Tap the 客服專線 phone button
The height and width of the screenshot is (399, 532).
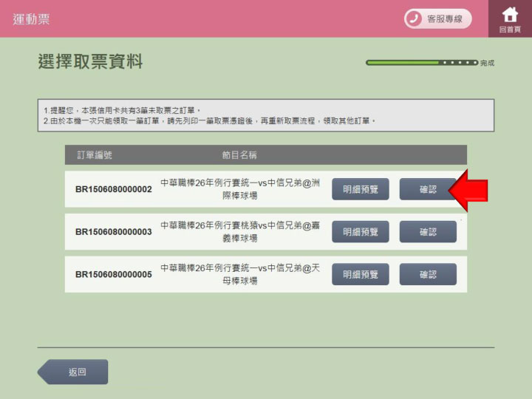pyautogui.click(x=437, y=18)
